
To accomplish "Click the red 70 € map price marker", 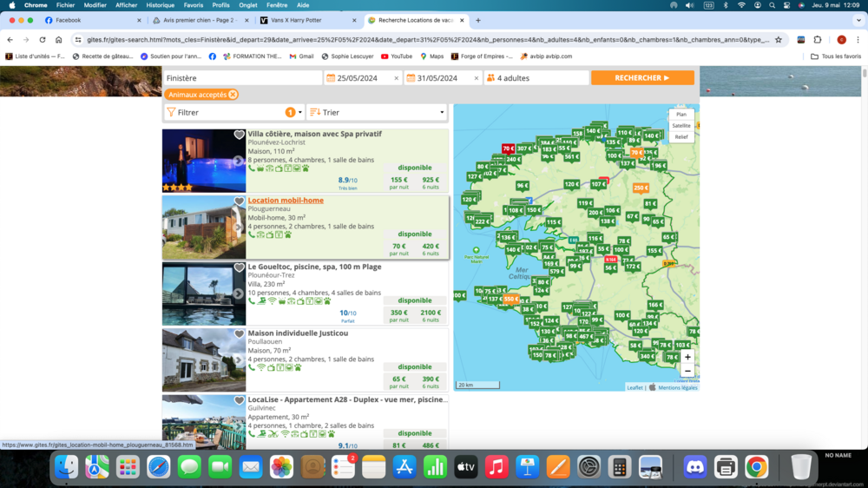I will [x=508, y=148].
